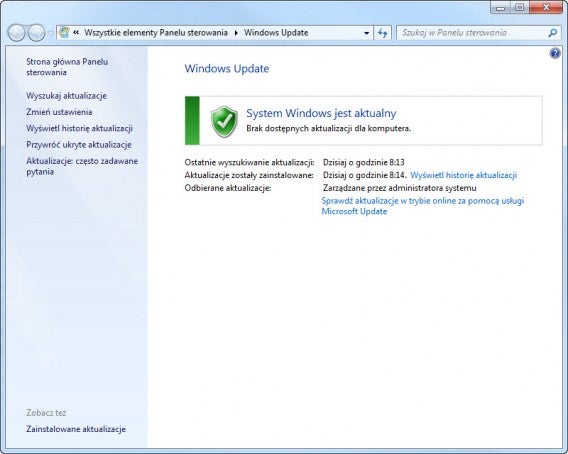Click Zarządzane przez administratora systemu text
The image size is (568, 454).
400,188
